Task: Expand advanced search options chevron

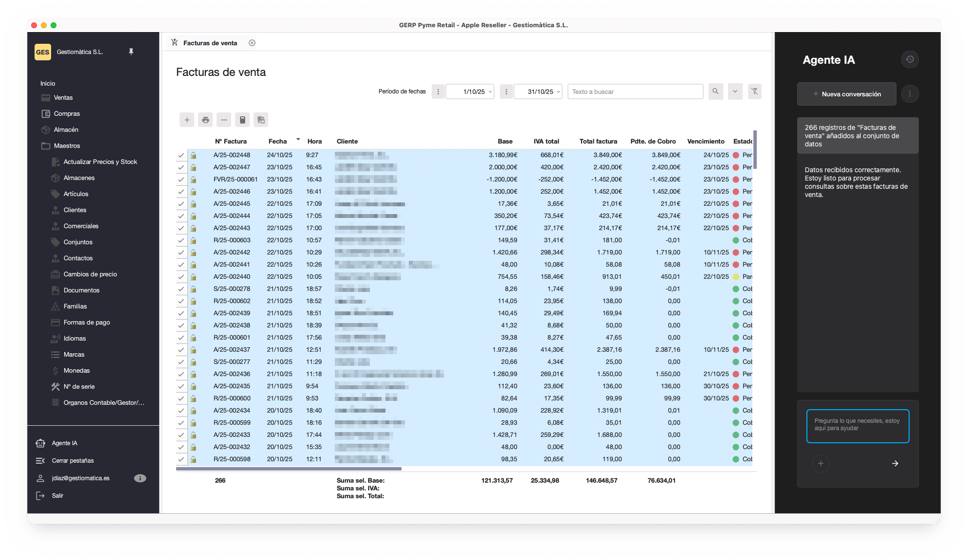Action: click(x=735, y=91)
